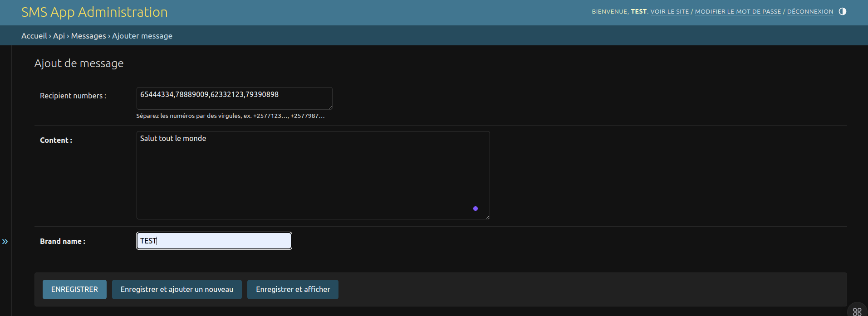868x316 pixels.
Task: Focus the Recipient numbers text area
Action: click(x=234, y=98)
